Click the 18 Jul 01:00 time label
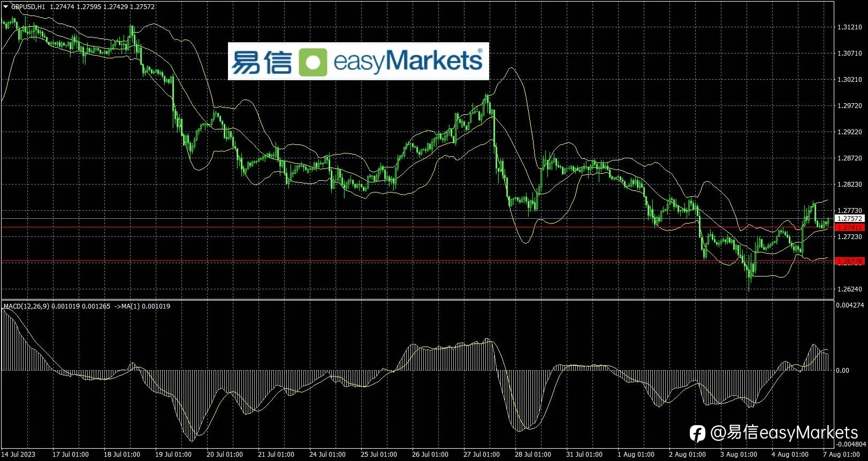The width and height of the screenshot is (868, 461). (x=122, y=455)
